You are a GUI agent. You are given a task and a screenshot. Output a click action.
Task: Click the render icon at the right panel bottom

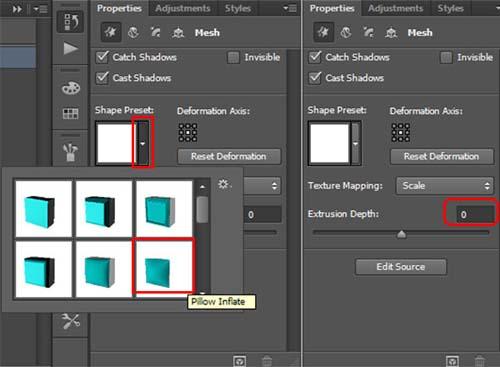[x=452, y=361]
